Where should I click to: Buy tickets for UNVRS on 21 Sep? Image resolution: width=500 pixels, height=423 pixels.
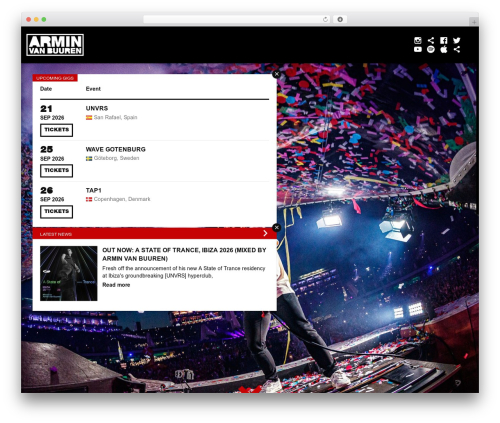click(56, 130)
